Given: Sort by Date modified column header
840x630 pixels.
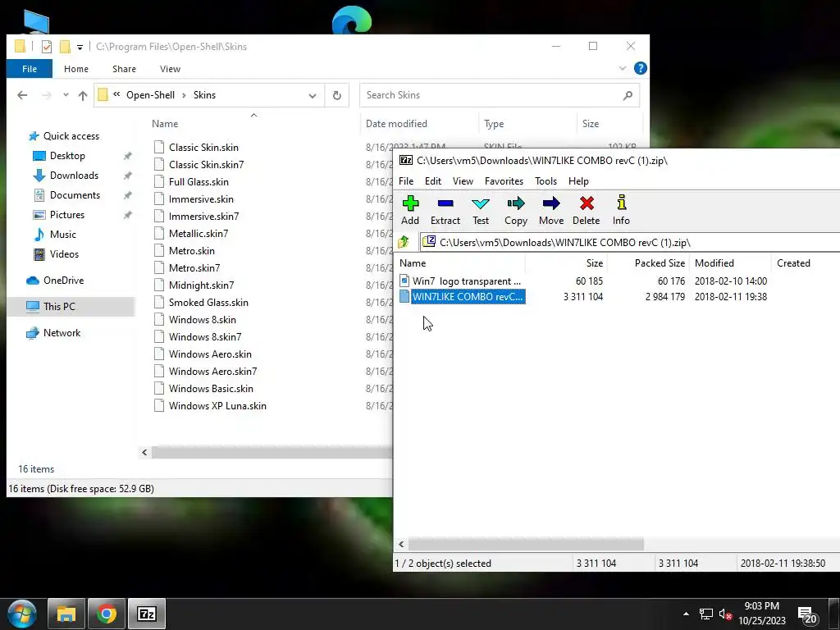Looking at the screenshot, I should (396, 124).
